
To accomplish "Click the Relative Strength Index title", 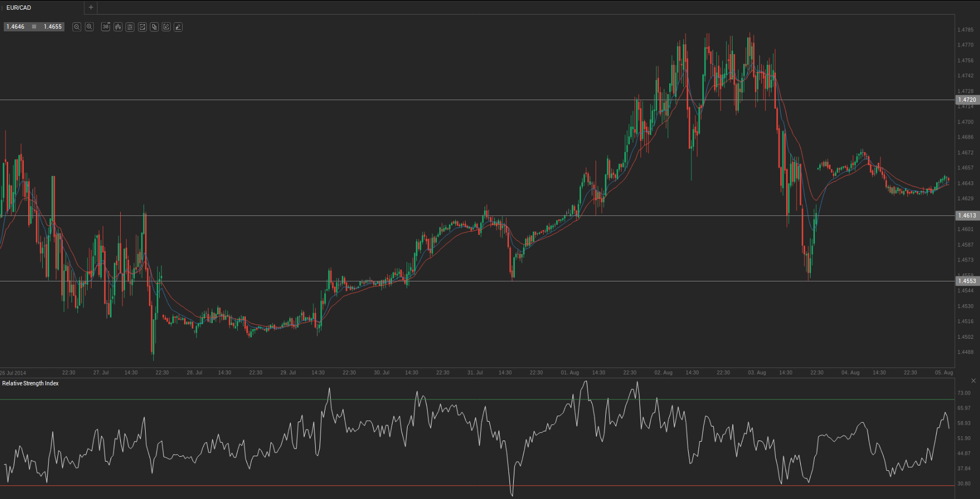I will [30, 383].
